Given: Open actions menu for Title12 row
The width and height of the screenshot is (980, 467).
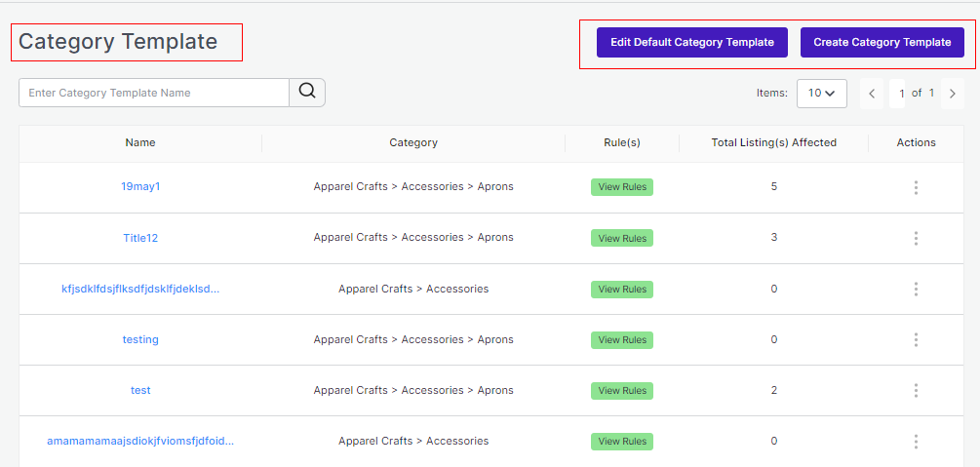Looking at the screenshot, I should pos(916,238).
